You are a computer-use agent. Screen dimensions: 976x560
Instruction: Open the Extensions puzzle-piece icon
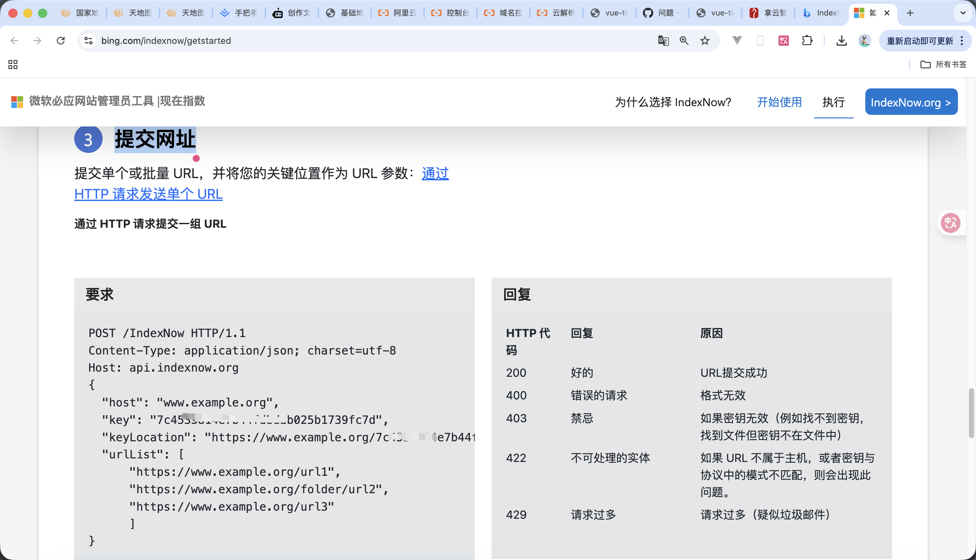pyautogui.click(x=807, y=40)
